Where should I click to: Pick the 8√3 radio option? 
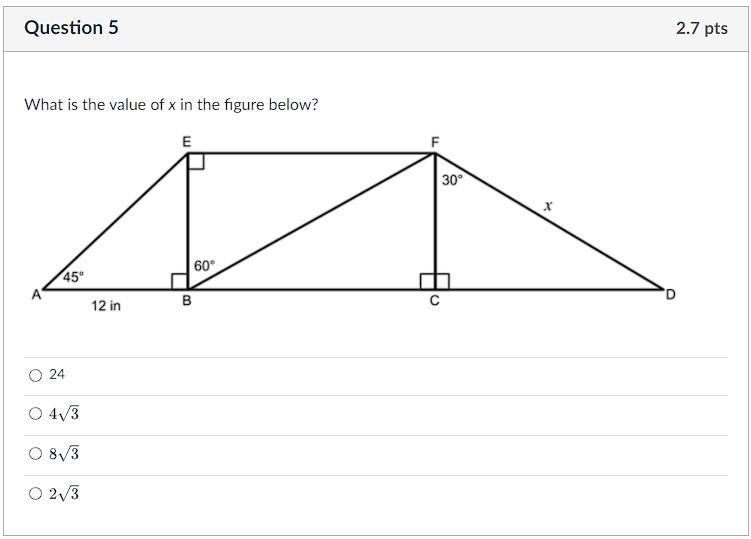35,453
